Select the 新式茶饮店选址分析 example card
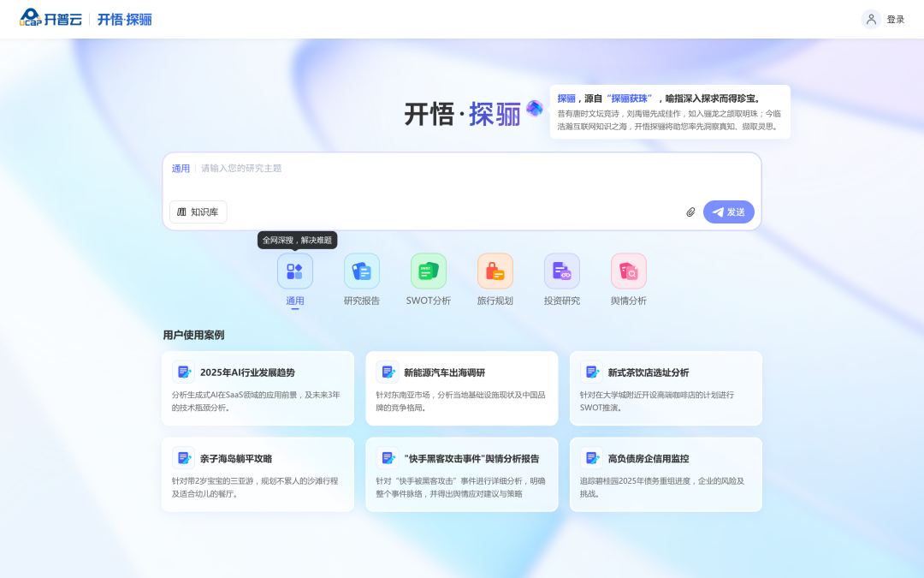The width and height of the screenshot is (924, 578). tap(666, 389)
